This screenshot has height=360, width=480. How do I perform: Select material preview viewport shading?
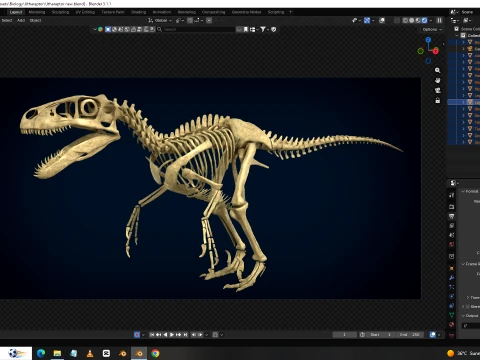click(x=418, y=20)
